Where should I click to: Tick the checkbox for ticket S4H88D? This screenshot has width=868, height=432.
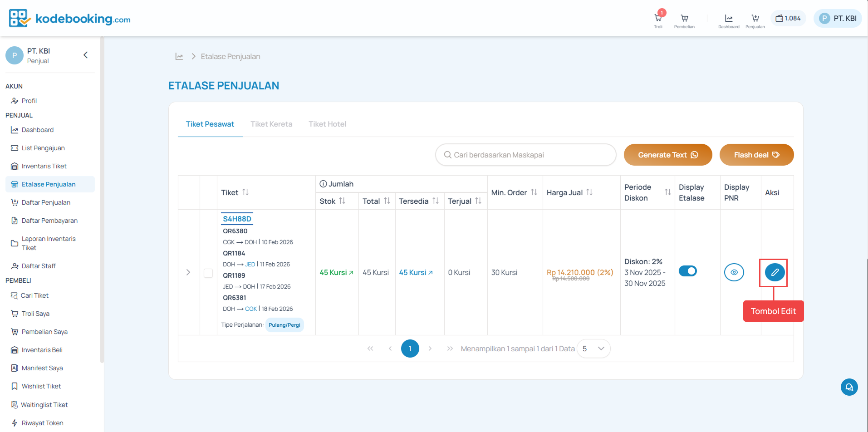click(x=208, y=273)
